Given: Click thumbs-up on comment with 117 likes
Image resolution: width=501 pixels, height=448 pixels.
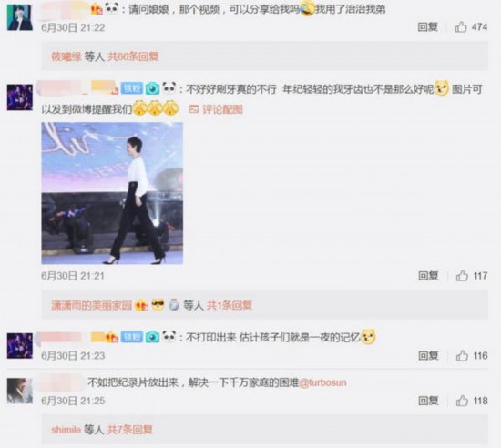Looking at the screenshot, I should coord(462,276).
